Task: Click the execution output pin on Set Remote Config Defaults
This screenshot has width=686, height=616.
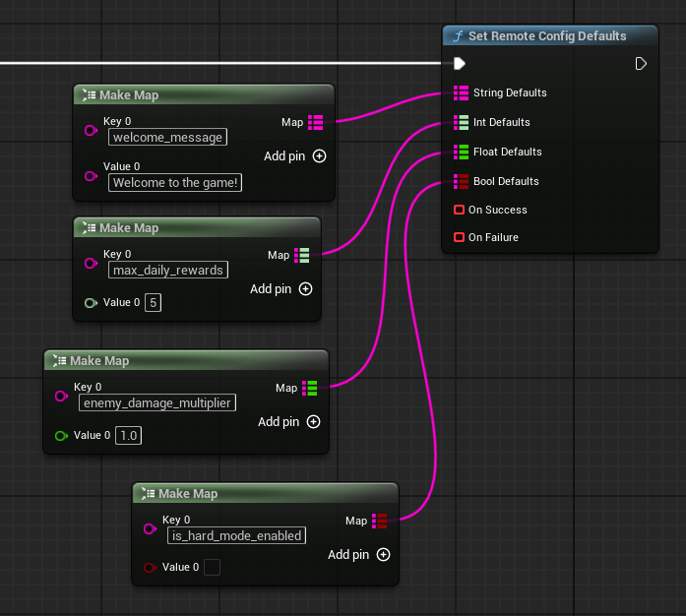Action: pos(641,64)
